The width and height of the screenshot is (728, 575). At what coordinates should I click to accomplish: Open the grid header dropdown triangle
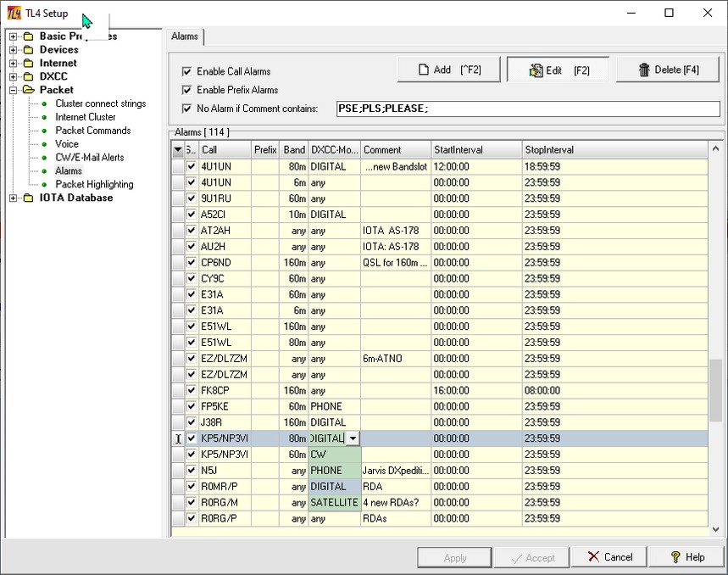click(178, 149)
